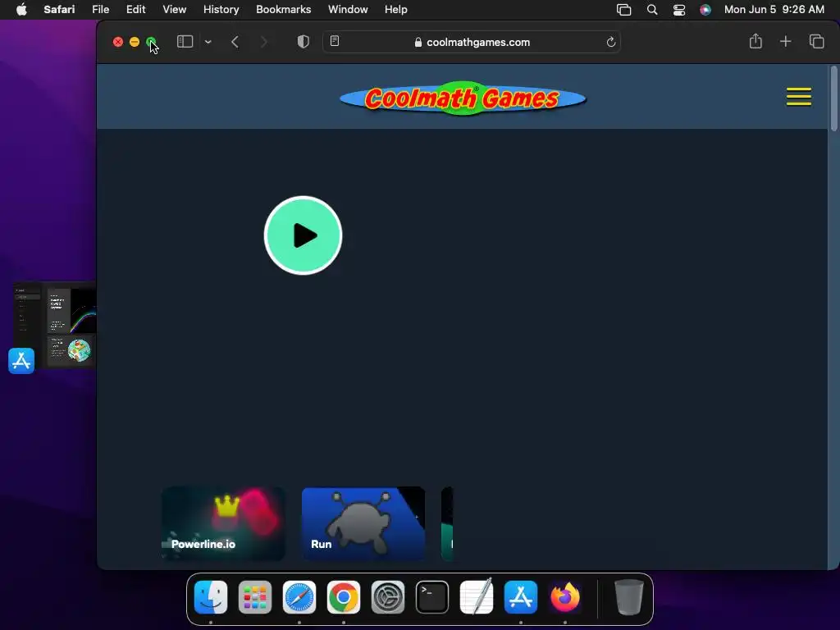Viewport: 840px width, 630px height.
Task: Start the game with green play button
Action: point(304,235)
